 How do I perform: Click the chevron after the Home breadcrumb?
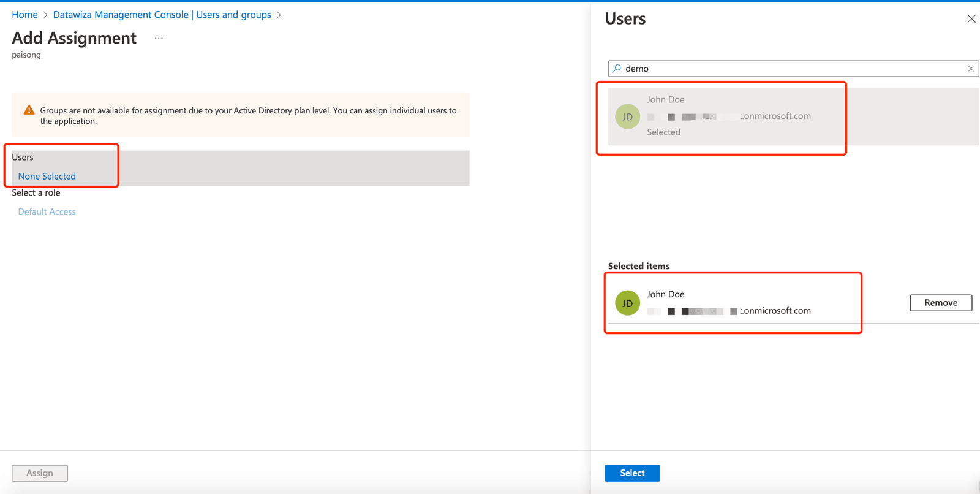(x=45, y=15)
